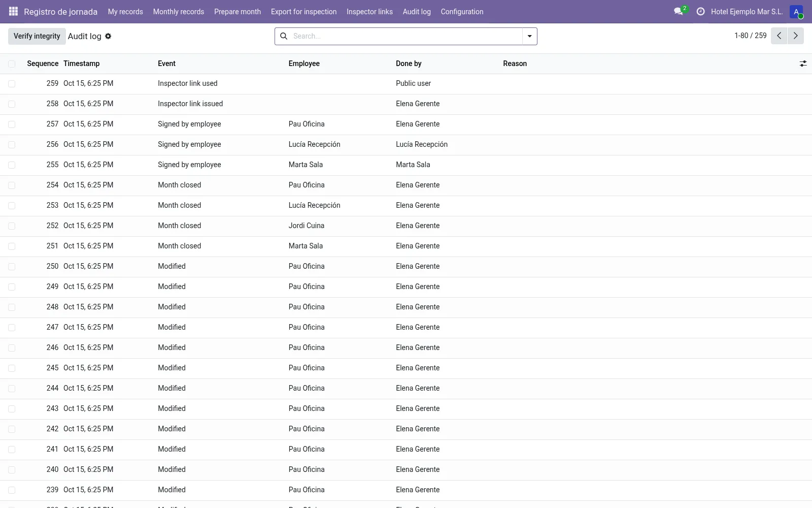
Task: Click Jordi Cuina in row 252
Action: (306, 226)
